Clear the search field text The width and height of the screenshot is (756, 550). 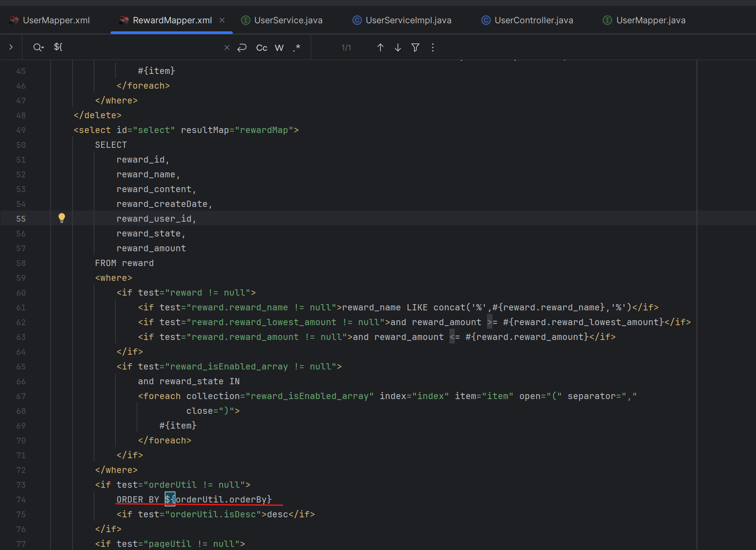click(x=227, y=47)
